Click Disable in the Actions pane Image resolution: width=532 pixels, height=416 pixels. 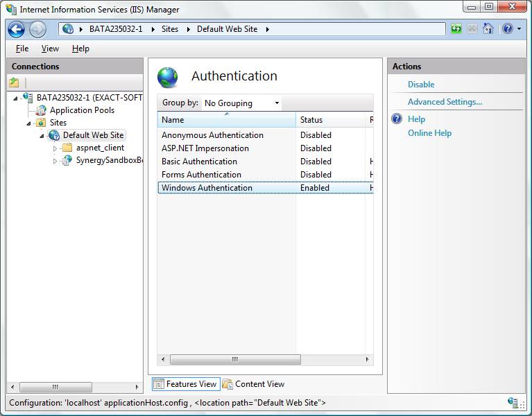coord(421,85)
